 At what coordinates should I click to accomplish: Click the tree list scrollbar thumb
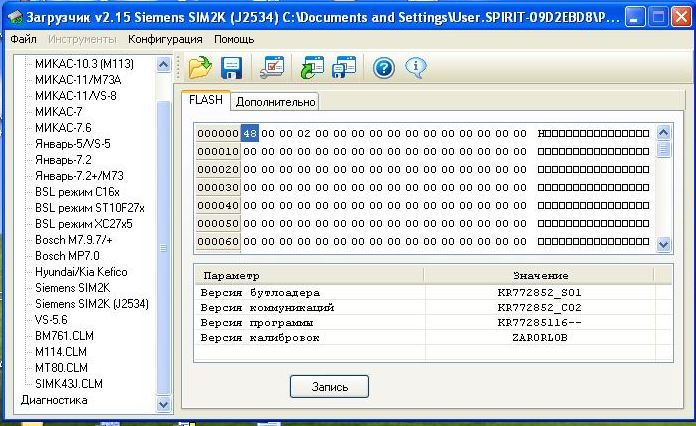pyautogui.click(x=163, y=248)
